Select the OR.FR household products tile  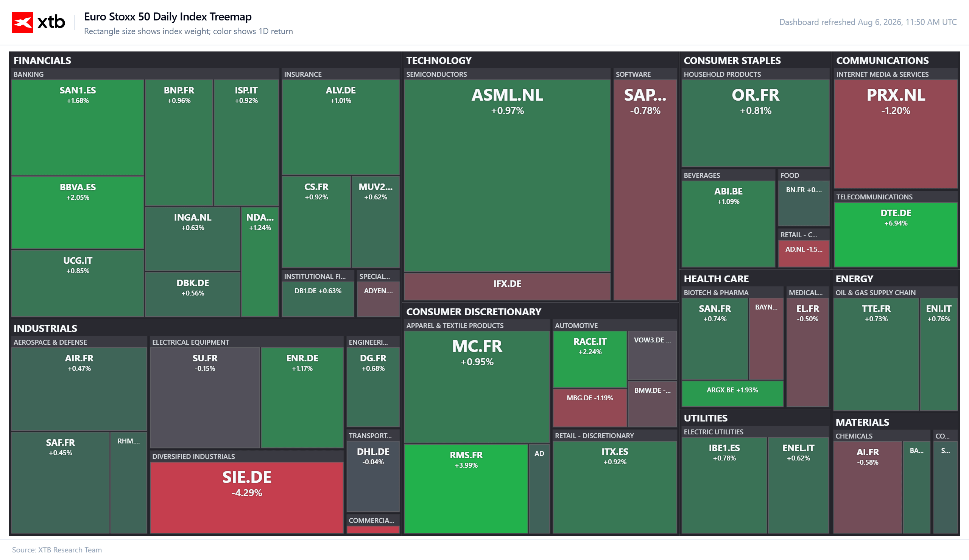point(755,123)
